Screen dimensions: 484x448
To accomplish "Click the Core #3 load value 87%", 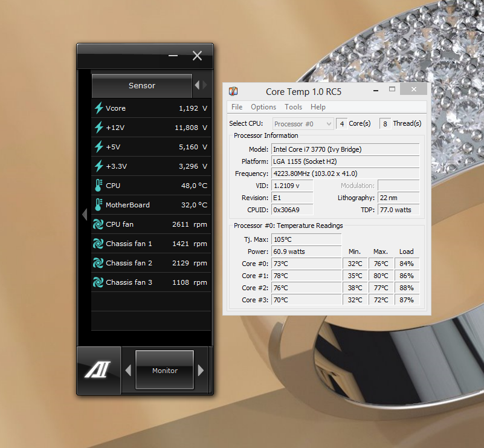I will point(407,300).
